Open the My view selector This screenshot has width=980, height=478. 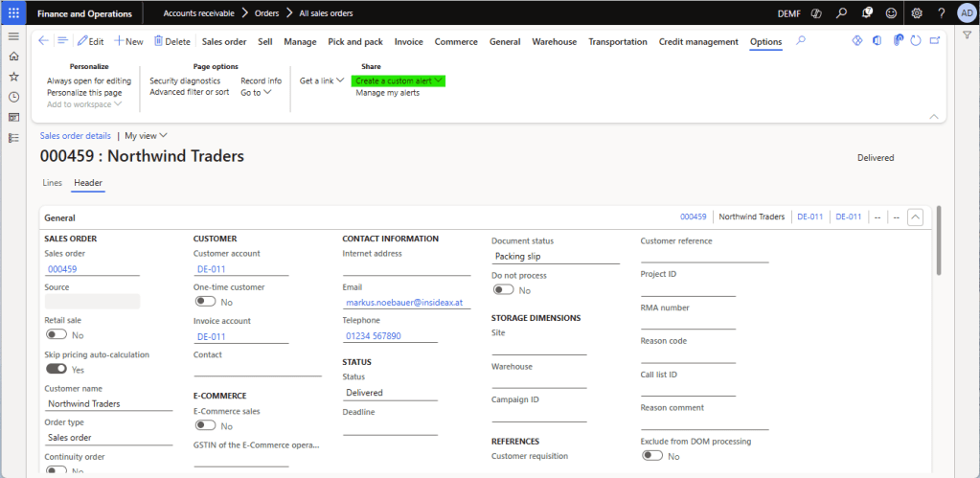[x=147, y=135]
